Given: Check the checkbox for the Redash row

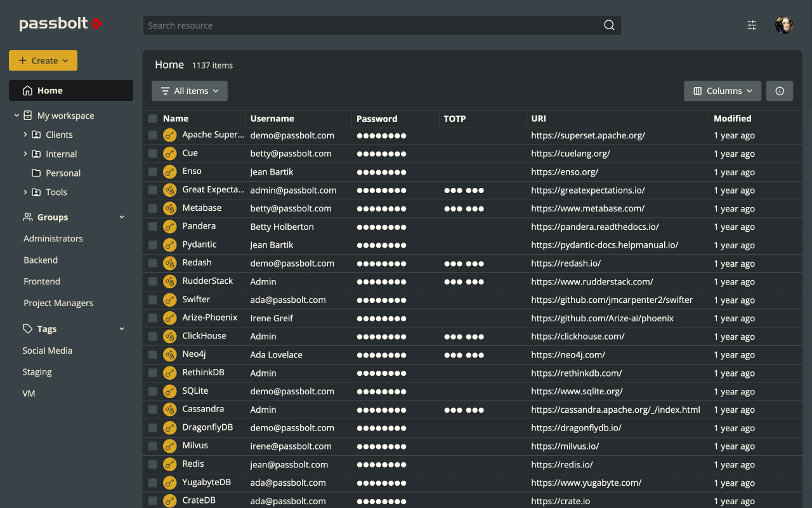Looking at the screenshot, I should click(152, 263).
